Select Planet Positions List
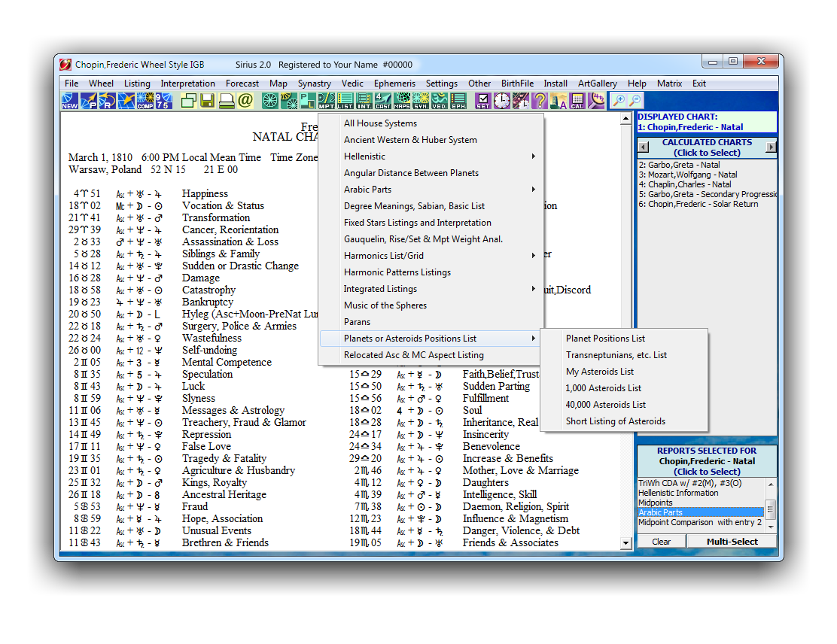Image resolution: width=837 pixels, height=644 pixels. [624, 339]
